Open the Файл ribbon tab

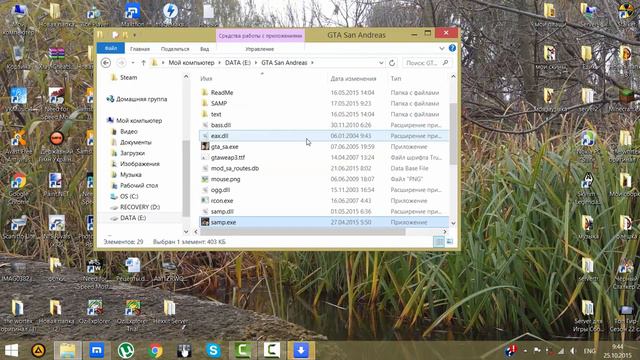point(111,48)
